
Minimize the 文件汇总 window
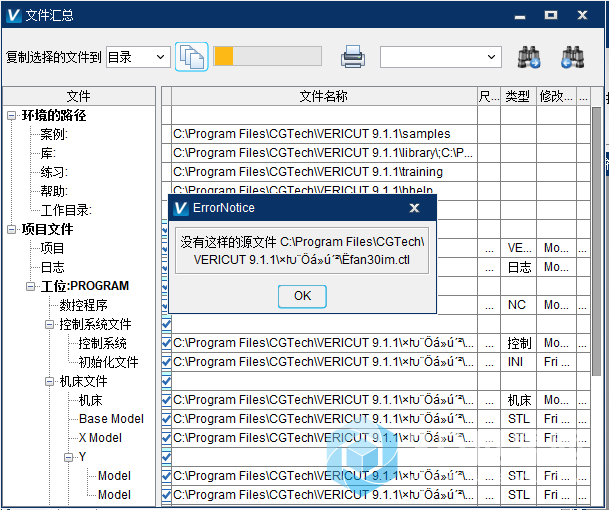pyautogui.click(x=520, y=16)
